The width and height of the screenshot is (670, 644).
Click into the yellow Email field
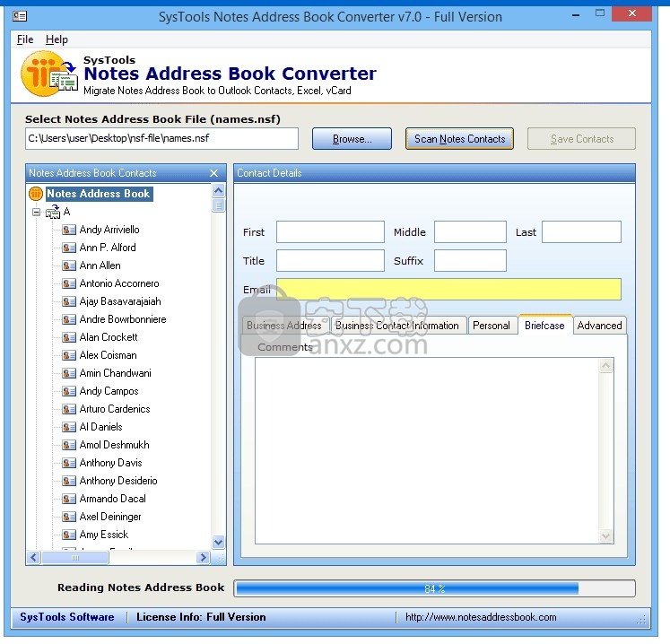(x=448, y=290)
